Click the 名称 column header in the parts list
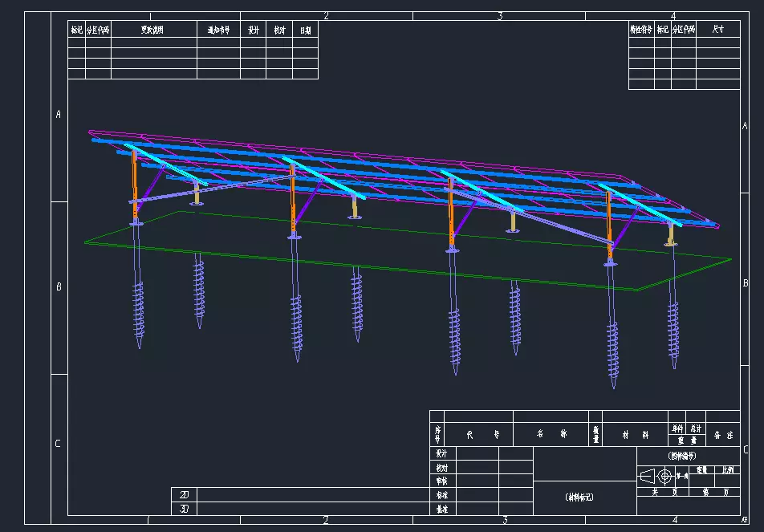The height and width of the screenshot is (532, 764). [551, 434]
